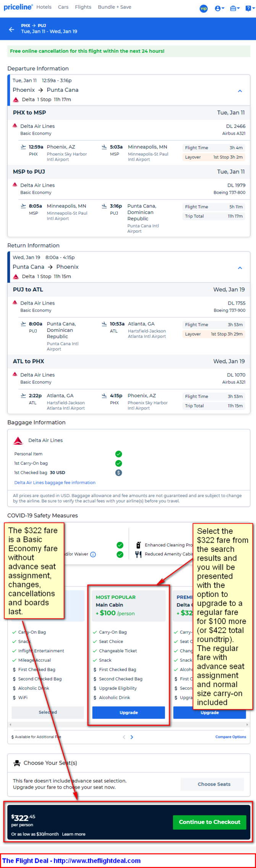Open the Bundle + Save tab

coord(114,7)
